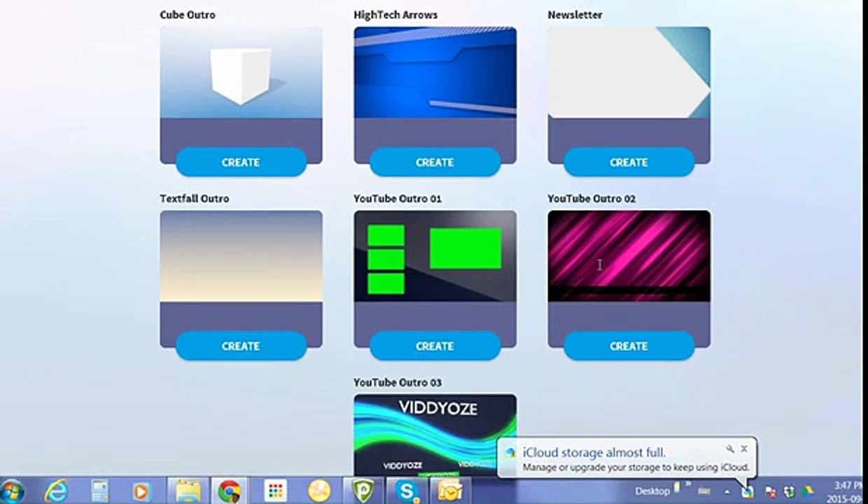Select the 'Newsletter' title text

tap(575, 15)
